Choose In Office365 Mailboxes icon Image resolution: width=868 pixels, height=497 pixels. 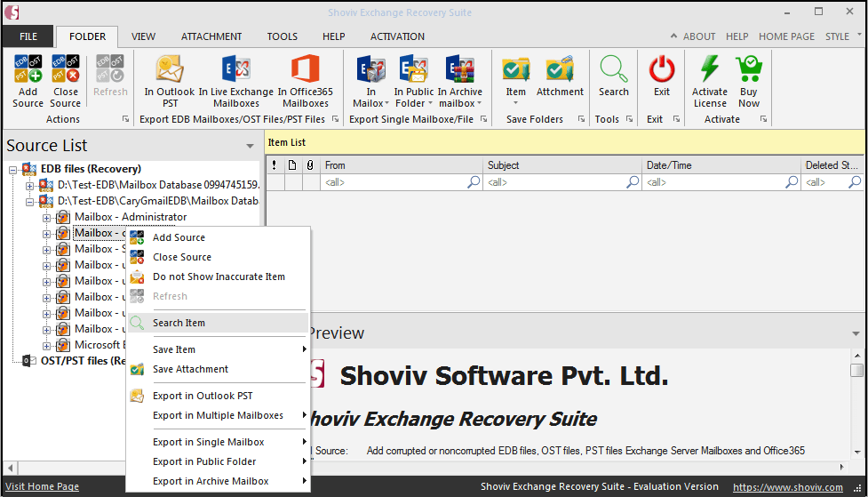click(306, 68)
